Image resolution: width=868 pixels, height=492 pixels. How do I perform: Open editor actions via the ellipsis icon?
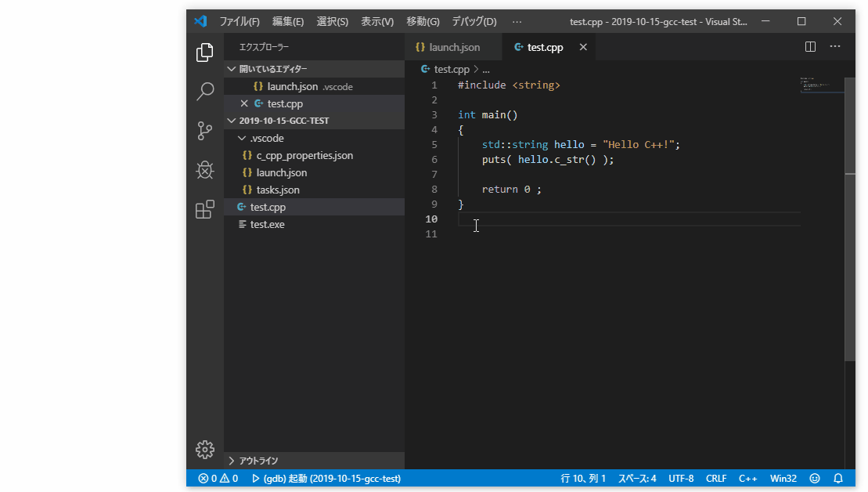click(x=834, y=46)
